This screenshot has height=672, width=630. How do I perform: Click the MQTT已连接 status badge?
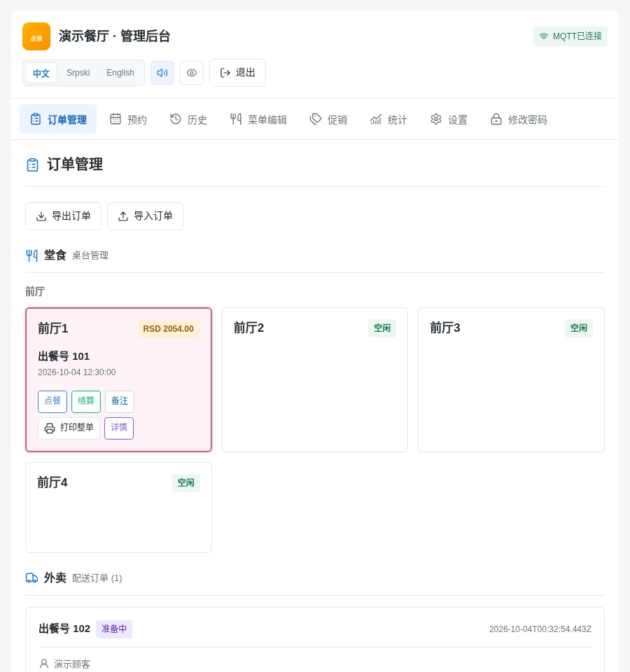pyautogui.click(x=570, y=36)
